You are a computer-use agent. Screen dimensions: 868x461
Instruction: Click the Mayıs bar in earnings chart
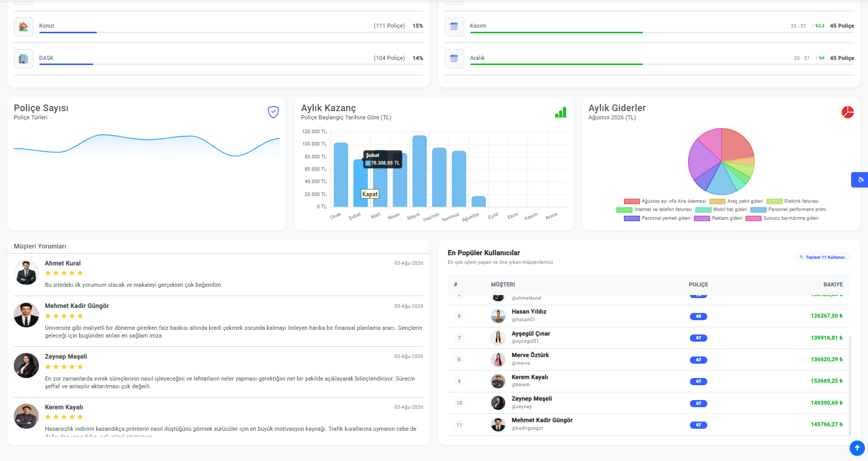tap(420, 171)
